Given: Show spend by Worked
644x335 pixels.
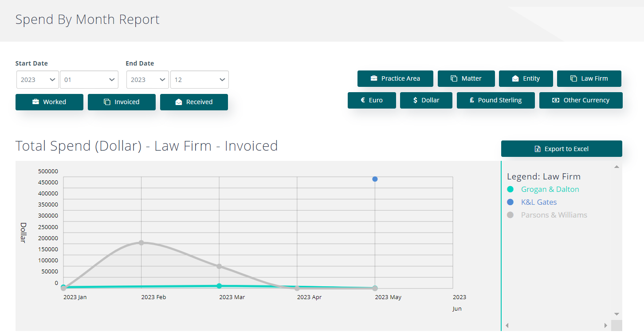Looking at the screenshot, I should coord(49,102).
